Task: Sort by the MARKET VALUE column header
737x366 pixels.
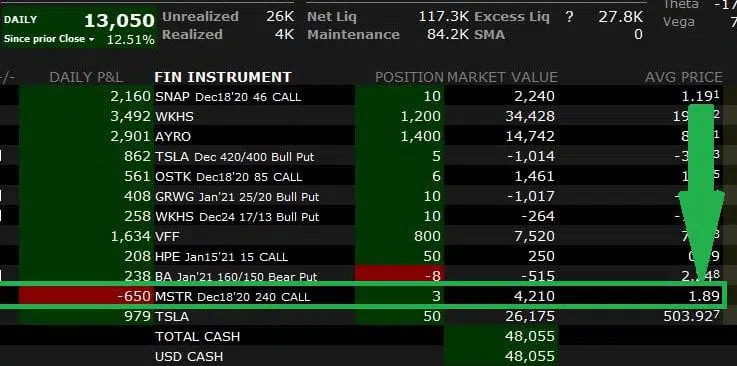Action: coord(502,77)
